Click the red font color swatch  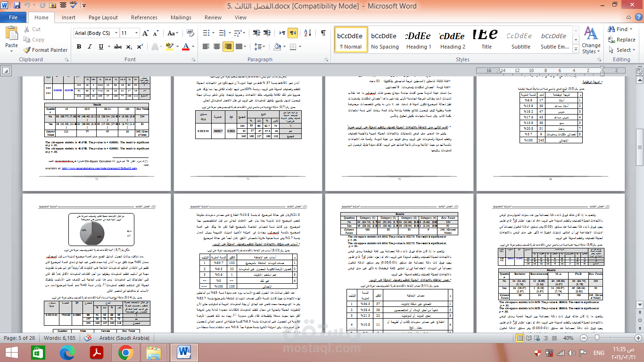(185, 46)
